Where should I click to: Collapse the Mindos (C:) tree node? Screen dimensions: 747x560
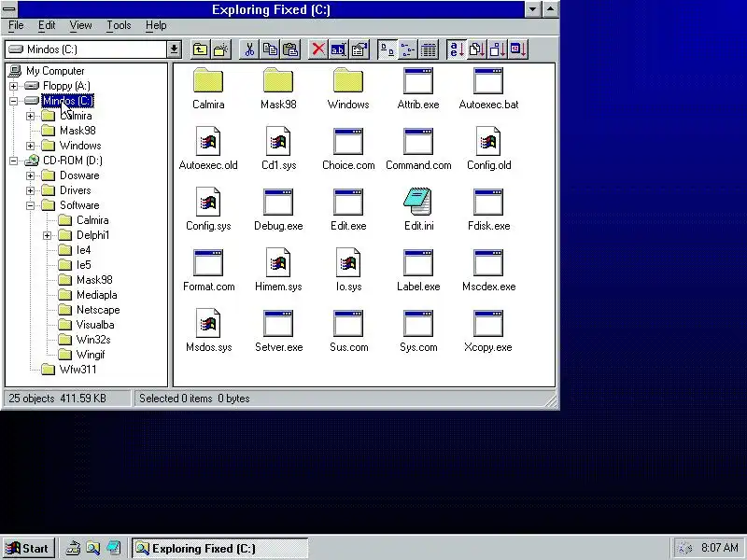(13, 101)
